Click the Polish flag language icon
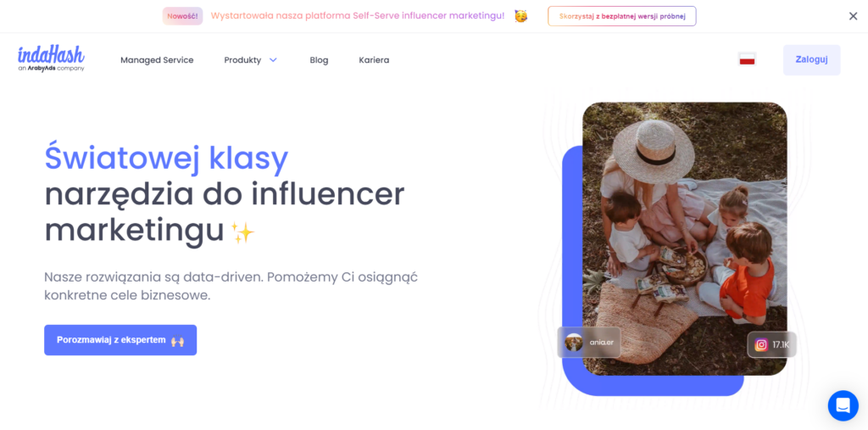The image size is (868, 430). coord(747,60)
